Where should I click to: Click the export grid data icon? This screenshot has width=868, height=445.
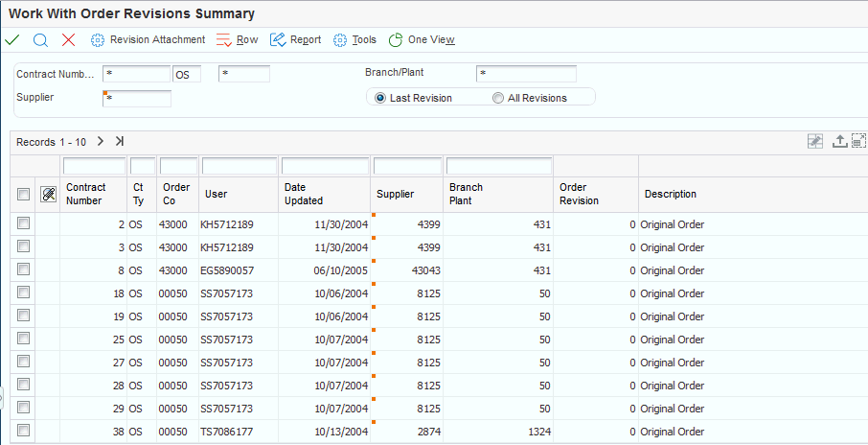839,141
